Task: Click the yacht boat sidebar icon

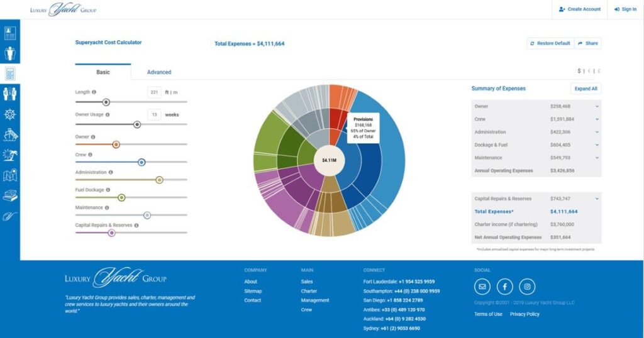Action: (x=10, y=134)
